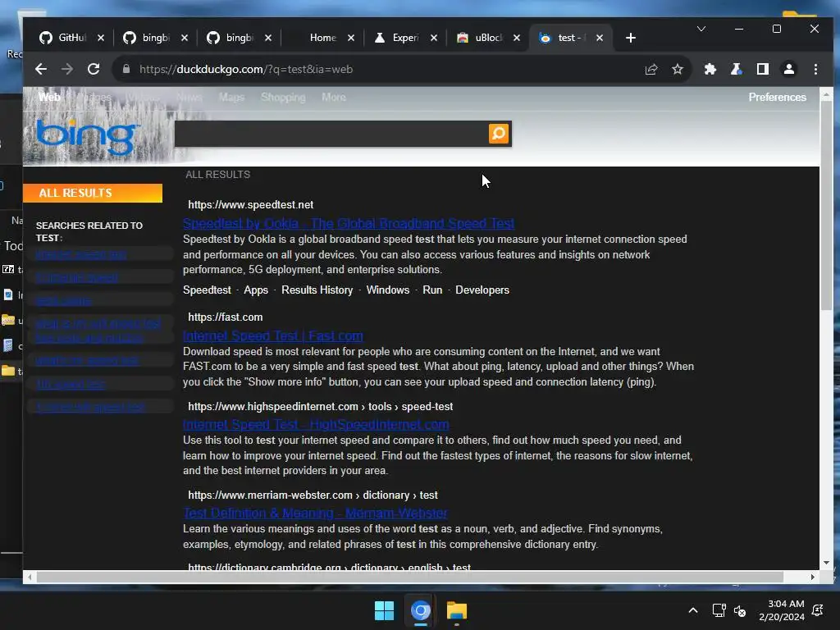
Task: Click the merriam-webster.com dictionary test breadcrumb
Action: (313, 495)
